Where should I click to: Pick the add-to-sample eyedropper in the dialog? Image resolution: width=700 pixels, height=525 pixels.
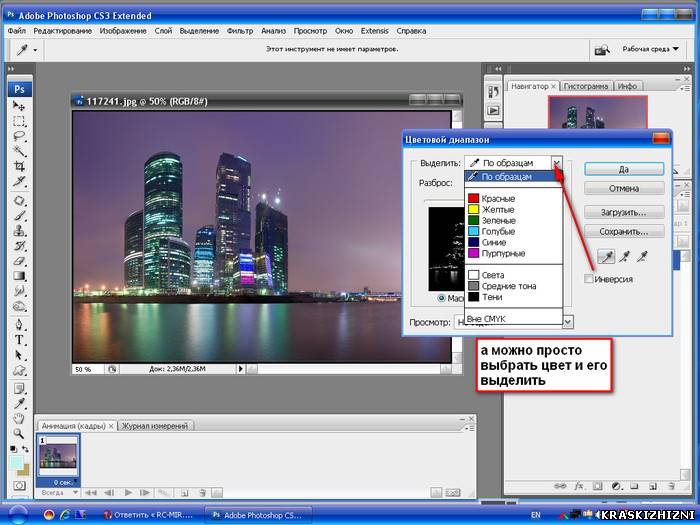click(x=625, y=256)
